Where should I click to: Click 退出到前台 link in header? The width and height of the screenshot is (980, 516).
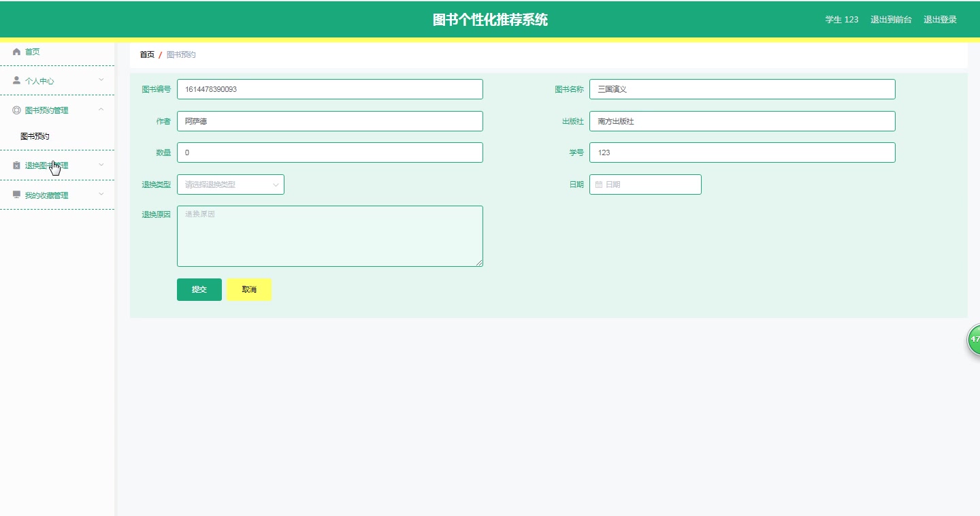[891, 20]
